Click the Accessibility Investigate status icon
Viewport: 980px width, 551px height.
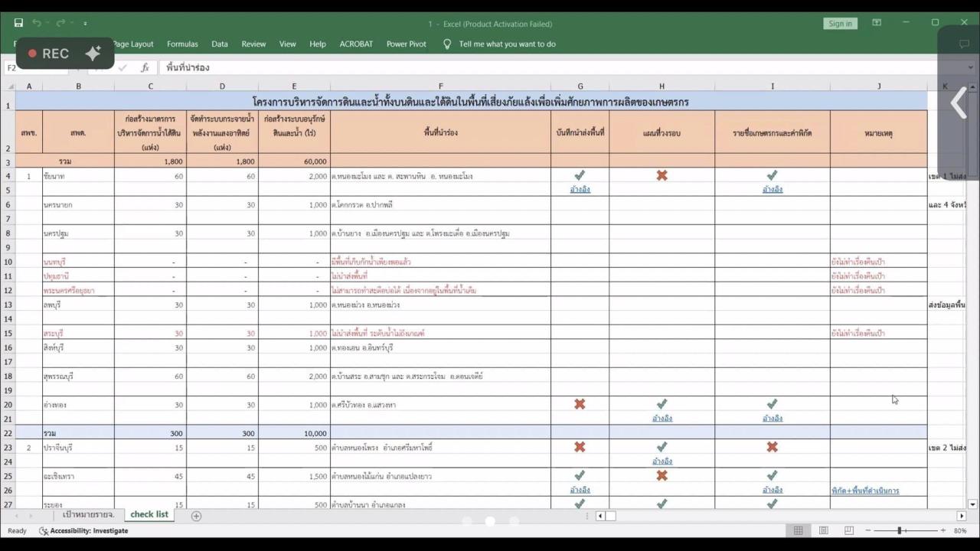(44, 530)
